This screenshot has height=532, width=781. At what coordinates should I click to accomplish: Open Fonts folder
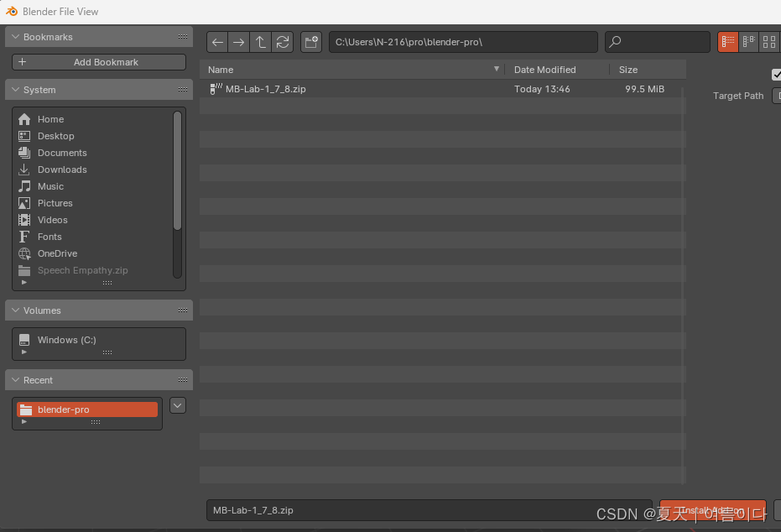[95, 237]
